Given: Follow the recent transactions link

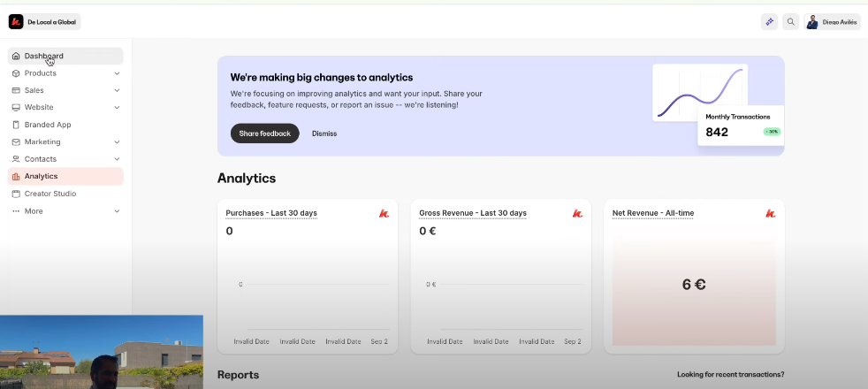Looking at the screenshot, I should coord(730,375).
